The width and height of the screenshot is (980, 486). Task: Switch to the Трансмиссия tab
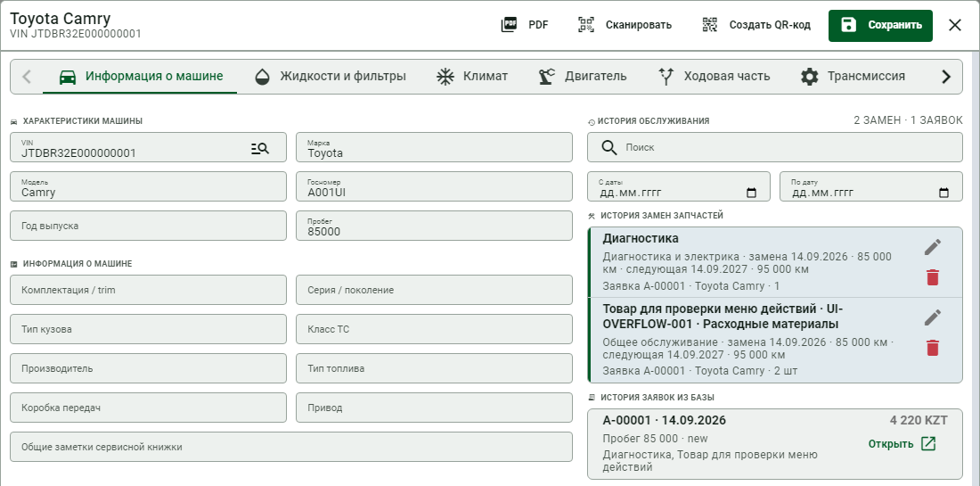click(853, 77)
